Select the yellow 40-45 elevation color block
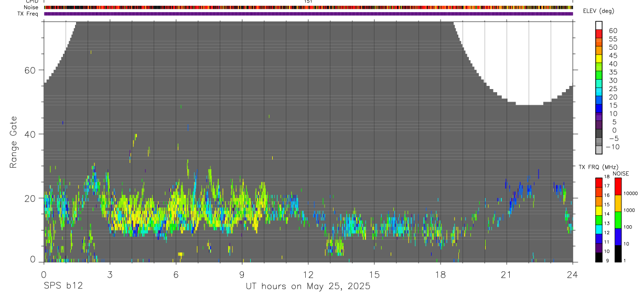644x297 pixels. pos(599,59)
